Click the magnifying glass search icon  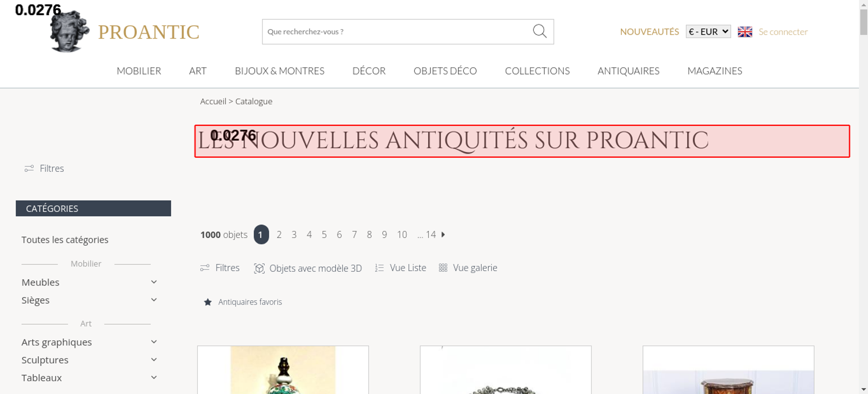pyautogui.click(x=539, y=31)
